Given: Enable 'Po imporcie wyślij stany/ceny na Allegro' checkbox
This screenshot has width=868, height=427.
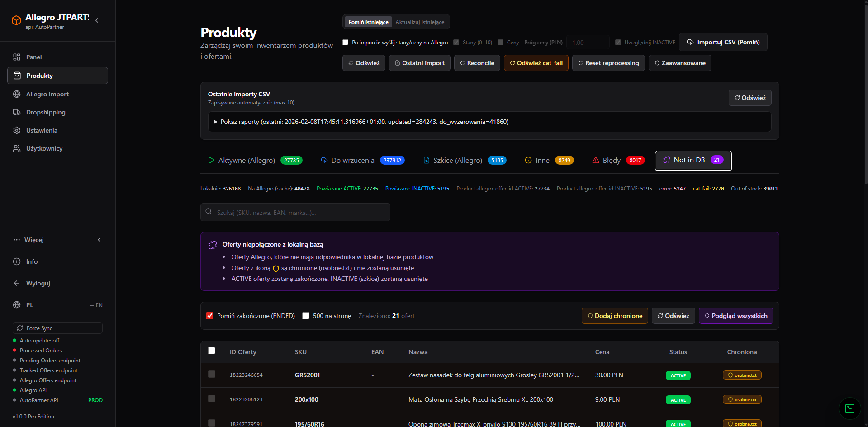Looking at the screenshot, I should click(346, 43).
